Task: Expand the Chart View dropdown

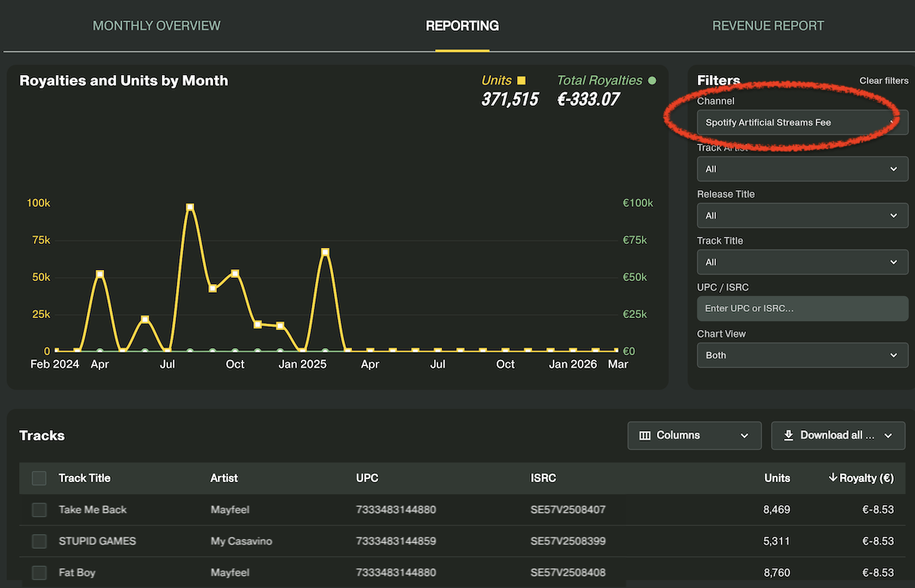Action: click(x=802, y=355)
